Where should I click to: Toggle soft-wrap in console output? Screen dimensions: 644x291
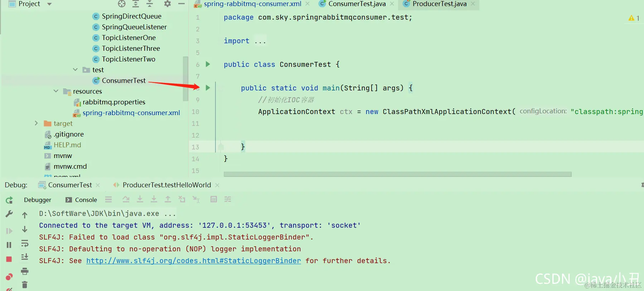pos(25,244)
